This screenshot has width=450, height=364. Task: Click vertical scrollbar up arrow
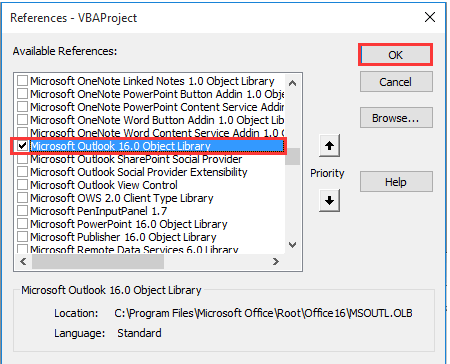pos(292,83)
